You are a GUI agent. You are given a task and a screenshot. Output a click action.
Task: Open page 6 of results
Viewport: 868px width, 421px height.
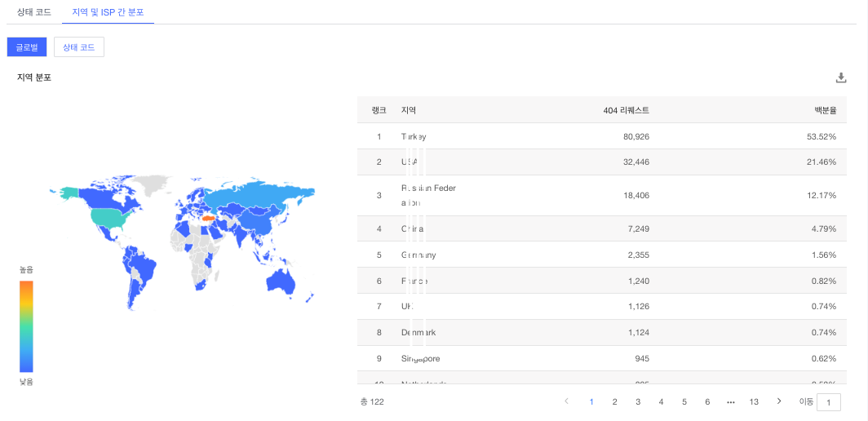pyautogui.click(x=707, y=402)
